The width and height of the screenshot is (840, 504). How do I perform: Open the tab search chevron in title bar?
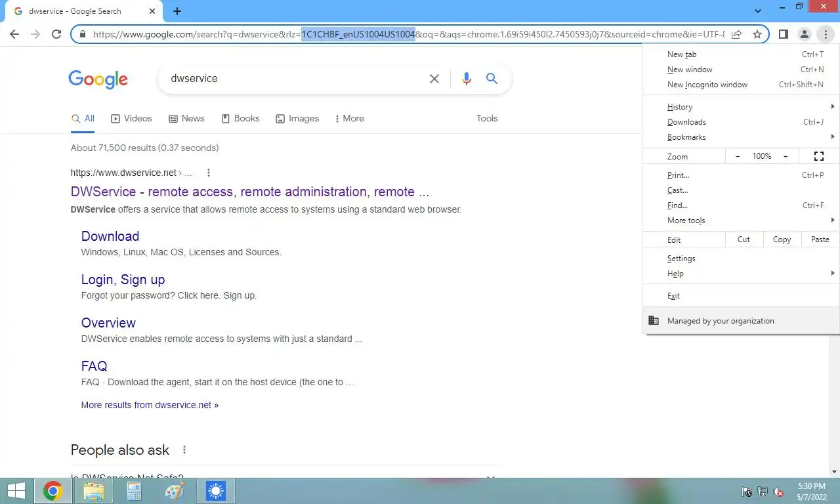click(758, 11)
